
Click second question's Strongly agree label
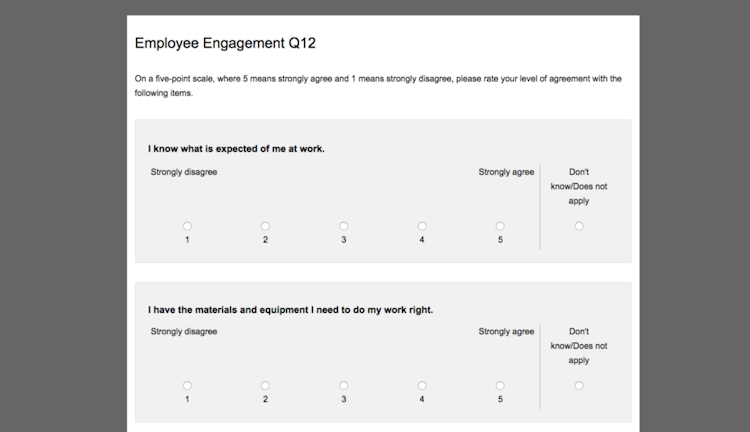pos(506,331)
